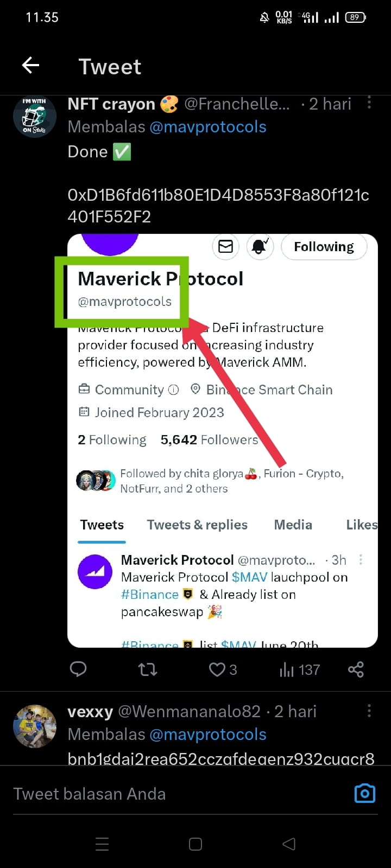Open more options for NFT crayon's tweet
The width and height of the screenshot is (391, 868).
click(x=369, y=103)
